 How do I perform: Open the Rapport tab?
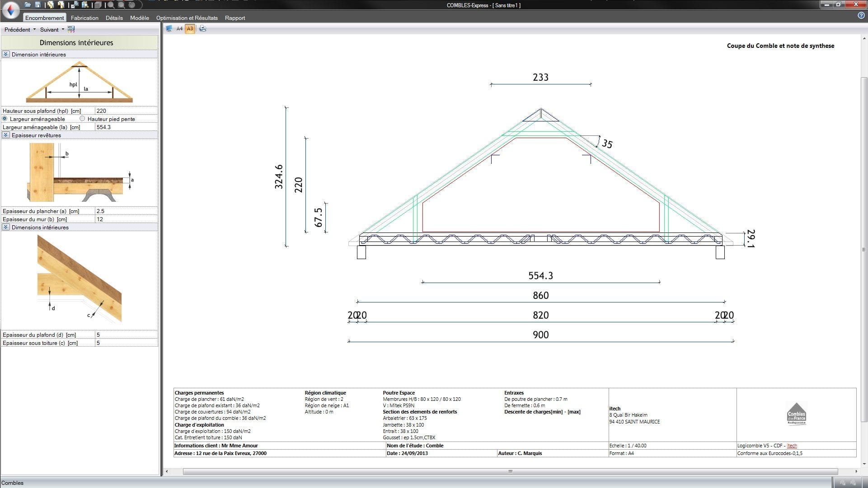tap(235, 18)
